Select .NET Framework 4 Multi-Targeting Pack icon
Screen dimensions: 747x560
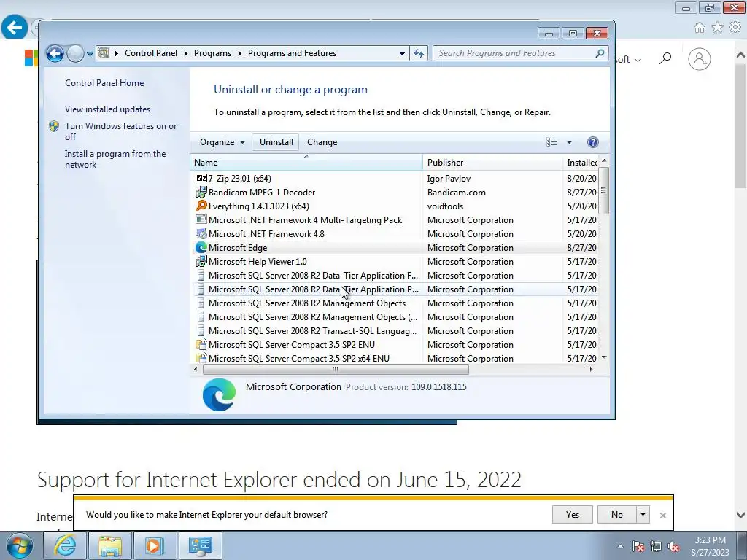[201, 219]
